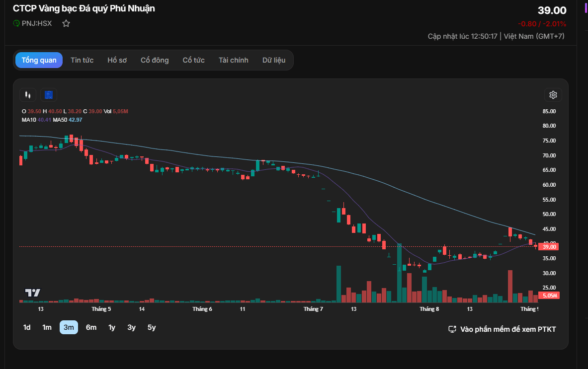The width and height of the screenshot is (588, 369).
Task: Switch to the Tin tức tab
Action: (x=82, y=60)
